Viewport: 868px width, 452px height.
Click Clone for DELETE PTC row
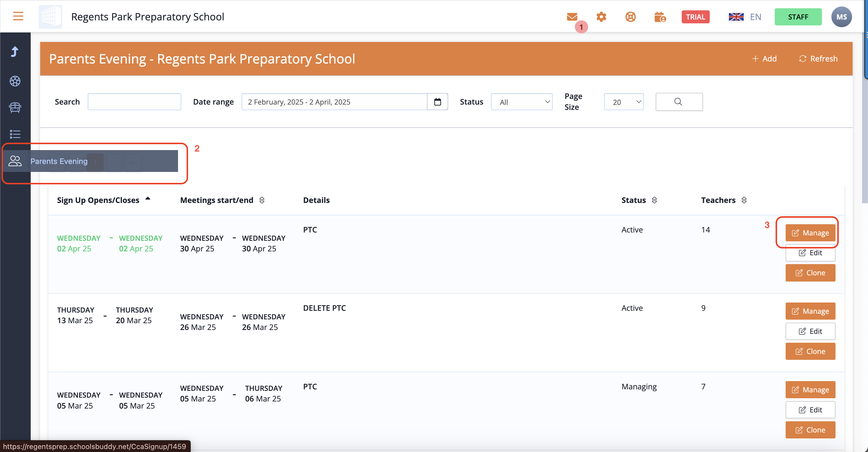(x=810, y=351)
